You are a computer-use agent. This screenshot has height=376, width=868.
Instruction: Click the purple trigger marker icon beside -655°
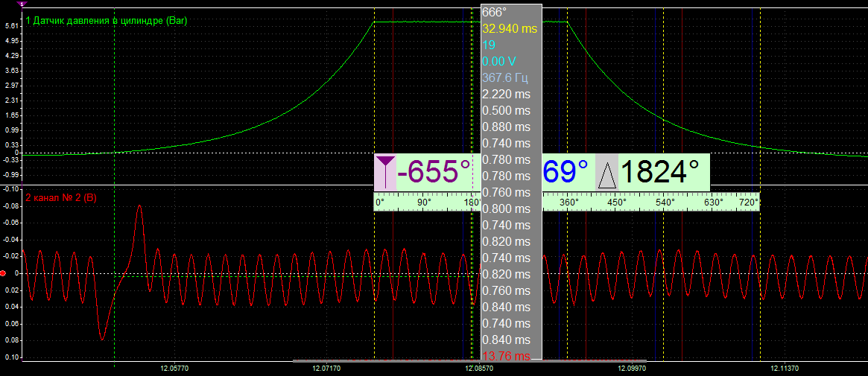[384, 172]
